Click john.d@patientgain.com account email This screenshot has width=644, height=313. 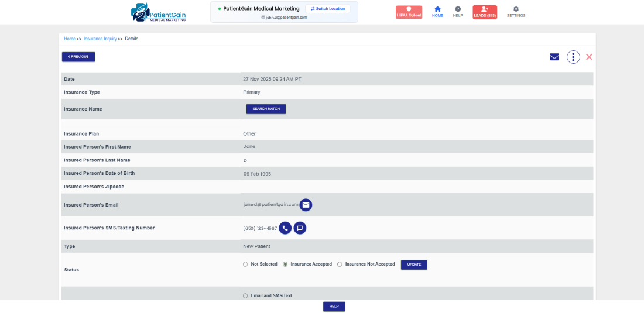[x=286, y=17]
